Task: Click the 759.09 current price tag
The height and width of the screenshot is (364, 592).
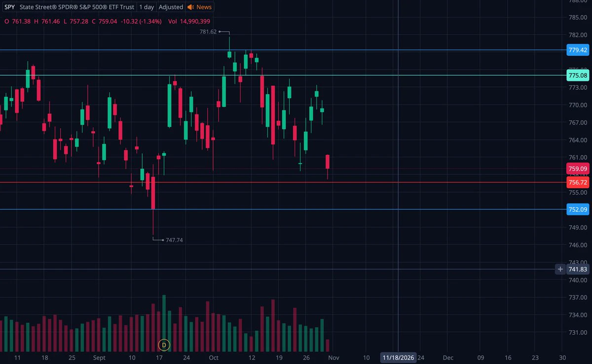Action: (x=578, y=169)
